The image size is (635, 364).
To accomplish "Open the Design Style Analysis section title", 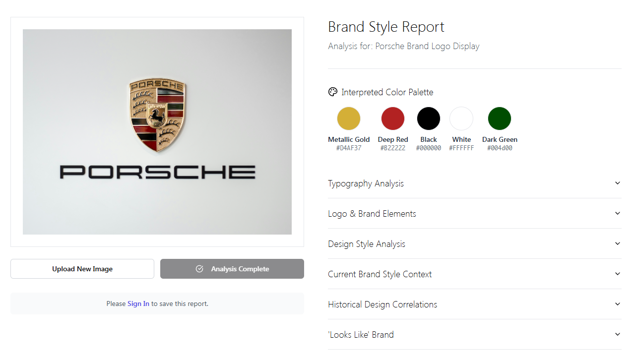I will 367,244.
